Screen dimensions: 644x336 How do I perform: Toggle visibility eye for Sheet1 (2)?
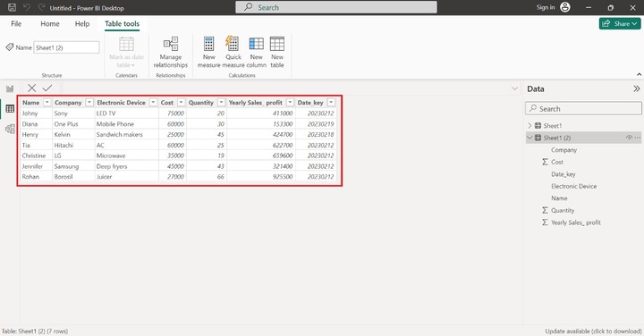629,138
